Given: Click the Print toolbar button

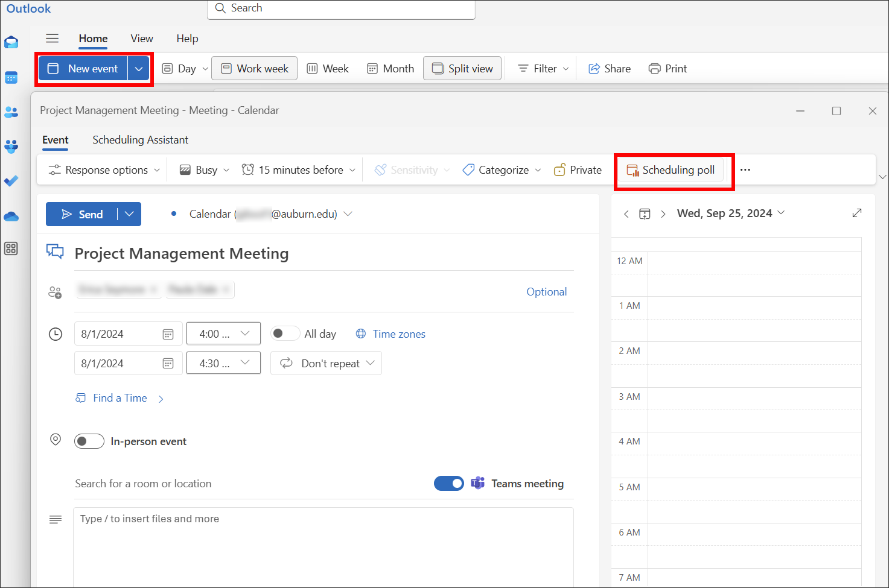Looking at the screenshot, I should 668,69.
